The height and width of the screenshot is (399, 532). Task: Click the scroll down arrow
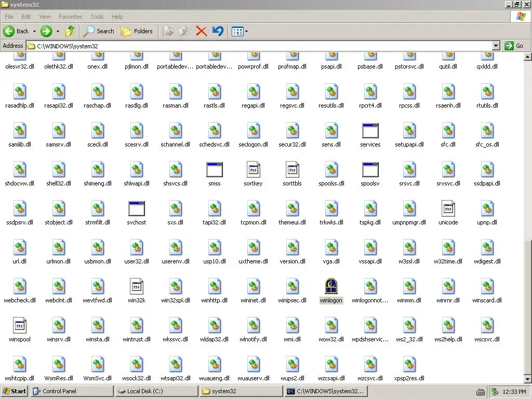coord(528,379)
